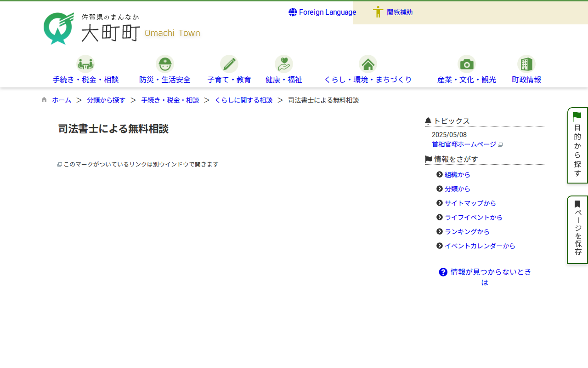Click the globe icon for Foreign Language
This screenshot has width=588, height=368.
(293, 12)
